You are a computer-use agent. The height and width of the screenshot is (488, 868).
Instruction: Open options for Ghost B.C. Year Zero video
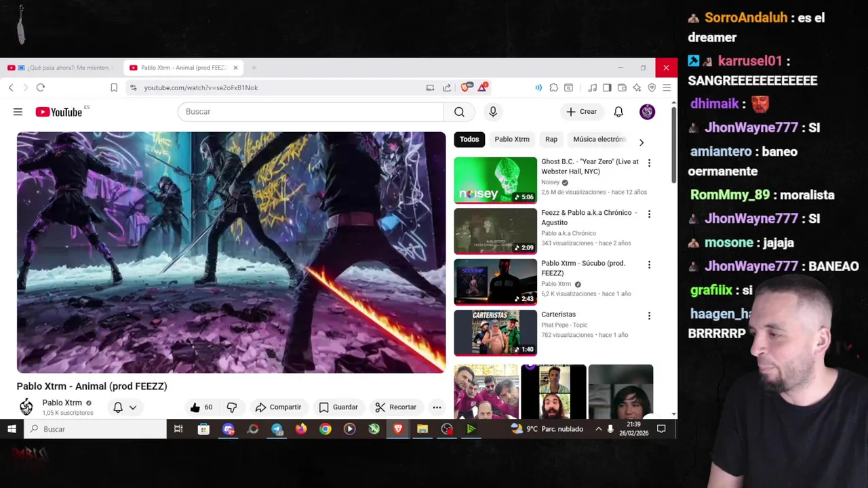click(x=649, y=163)
